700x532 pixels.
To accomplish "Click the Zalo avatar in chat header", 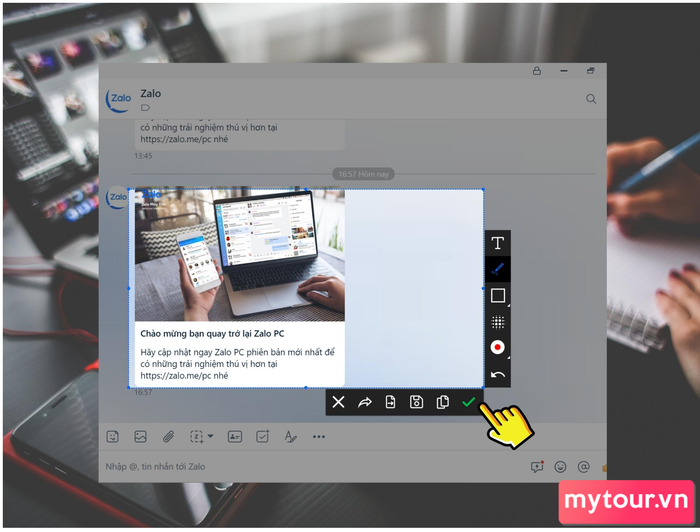I will tap(118, 100).
